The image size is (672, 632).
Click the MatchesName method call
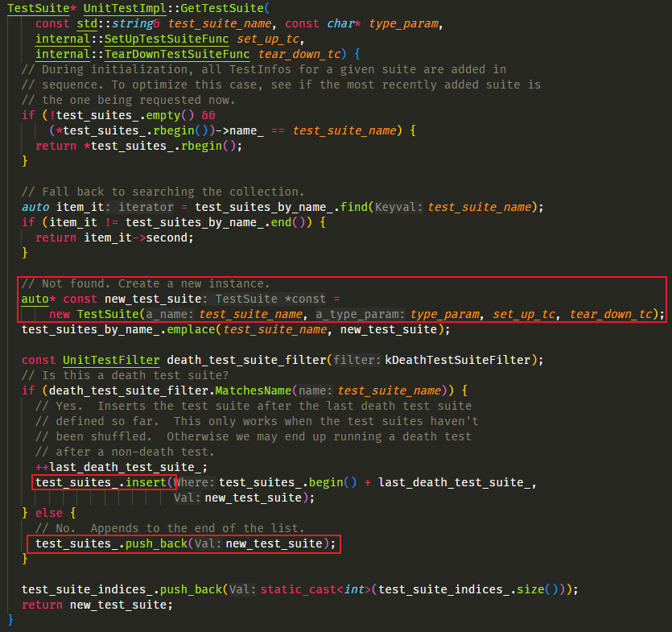click(253, 390)
